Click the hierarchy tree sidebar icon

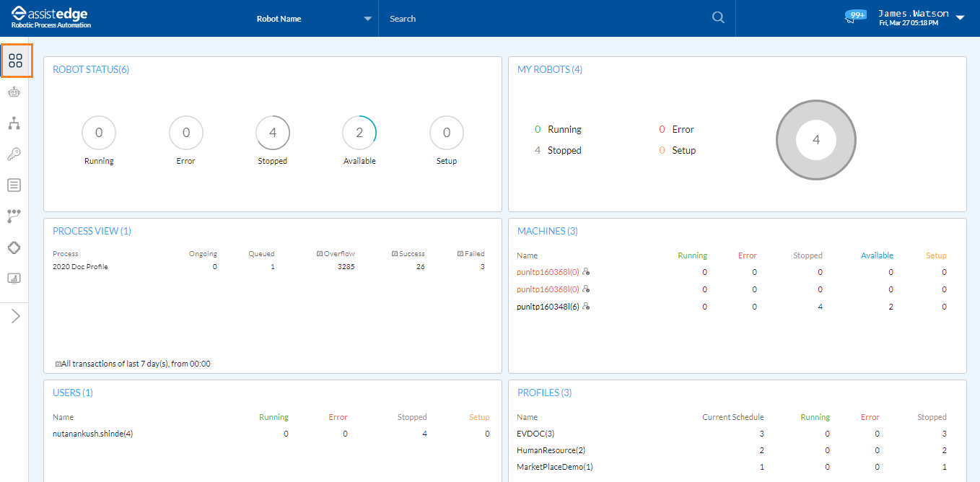point(14,123)
